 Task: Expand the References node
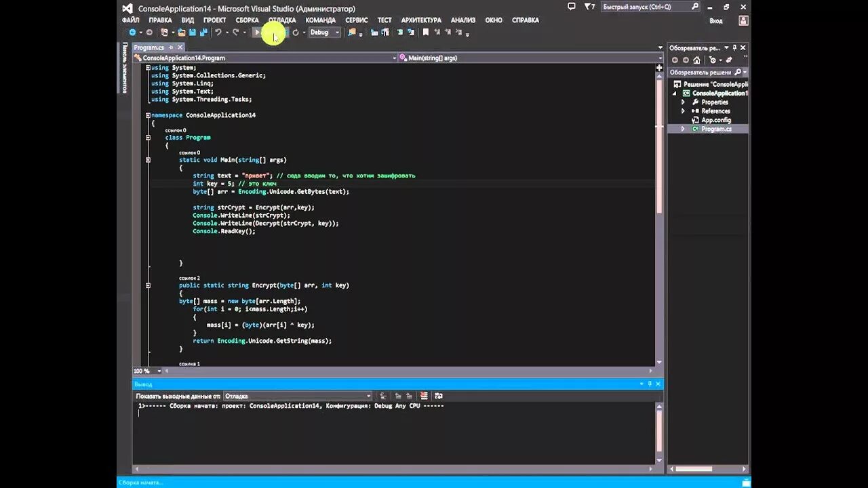click(x=683, y=110)
